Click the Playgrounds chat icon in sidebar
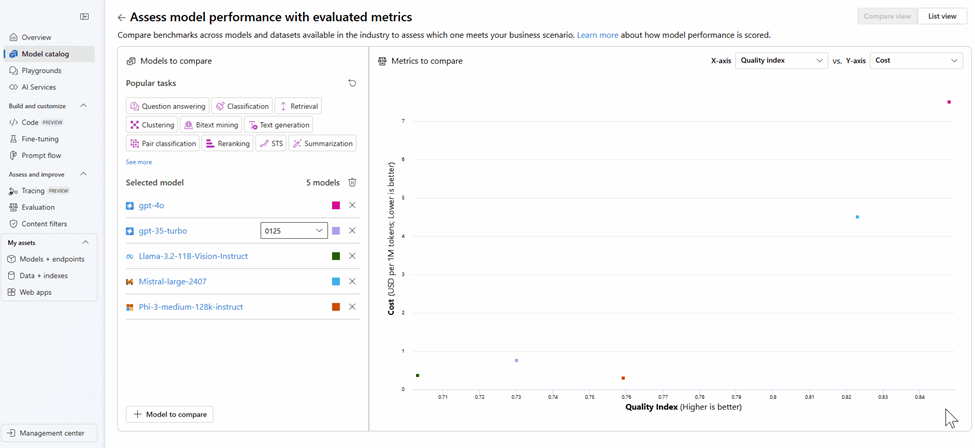This screenshot has height=448, width=975. coord(14,71)
